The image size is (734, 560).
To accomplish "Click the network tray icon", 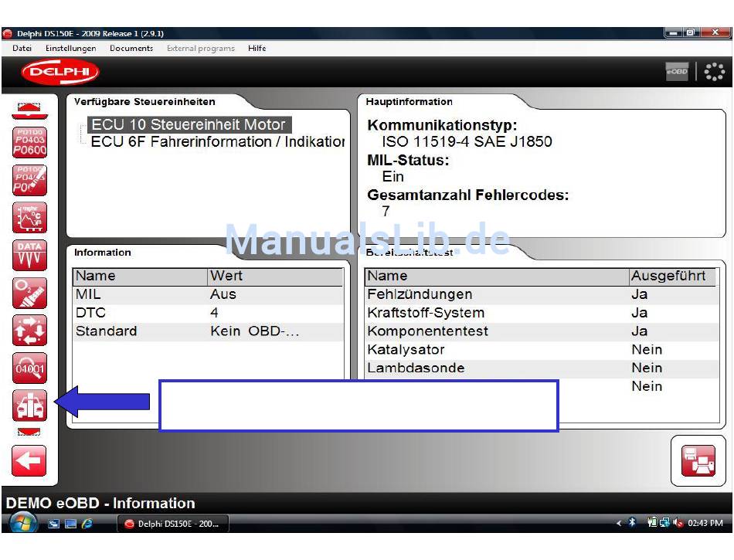I will pyautogui.click(x=664, y=523).
